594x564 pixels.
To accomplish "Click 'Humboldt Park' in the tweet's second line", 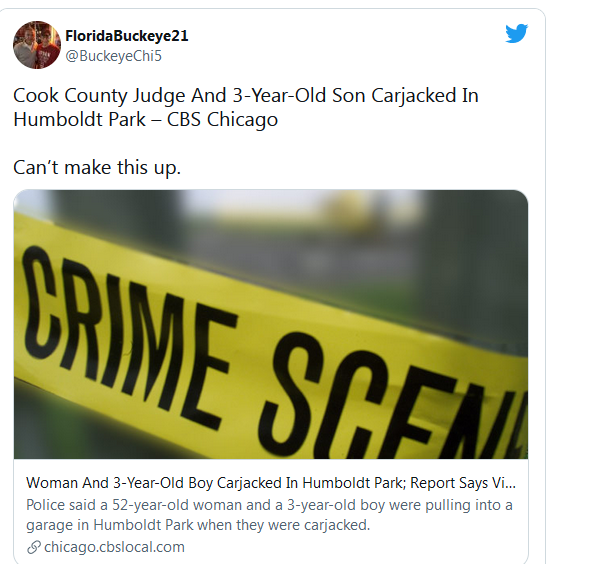I will 80,120.
